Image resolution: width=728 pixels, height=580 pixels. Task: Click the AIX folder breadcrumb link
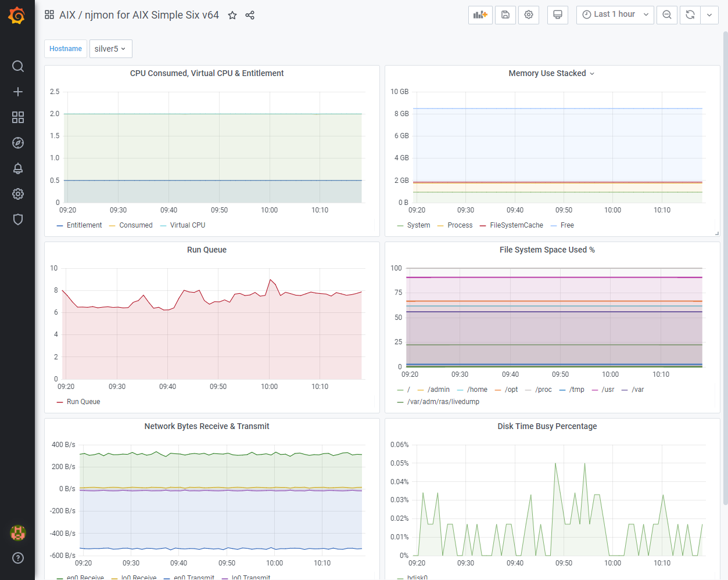point(67,15)
